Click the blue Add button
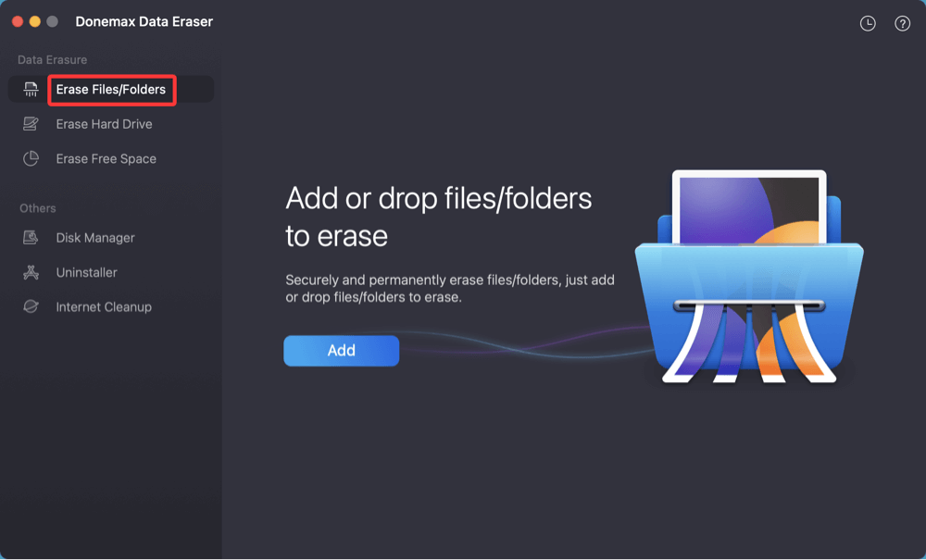Viewport: 926px width, 560px height. pyautogui.click(x=341, y=350)
